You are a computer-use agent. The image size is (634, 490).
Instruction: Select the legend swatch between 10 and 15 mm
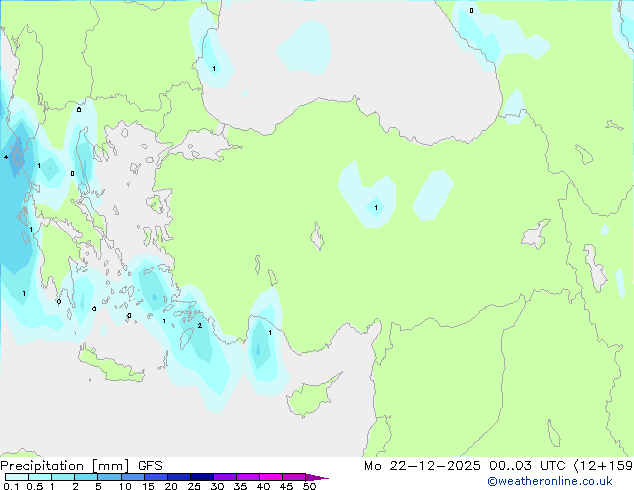(x=133, y=477)
